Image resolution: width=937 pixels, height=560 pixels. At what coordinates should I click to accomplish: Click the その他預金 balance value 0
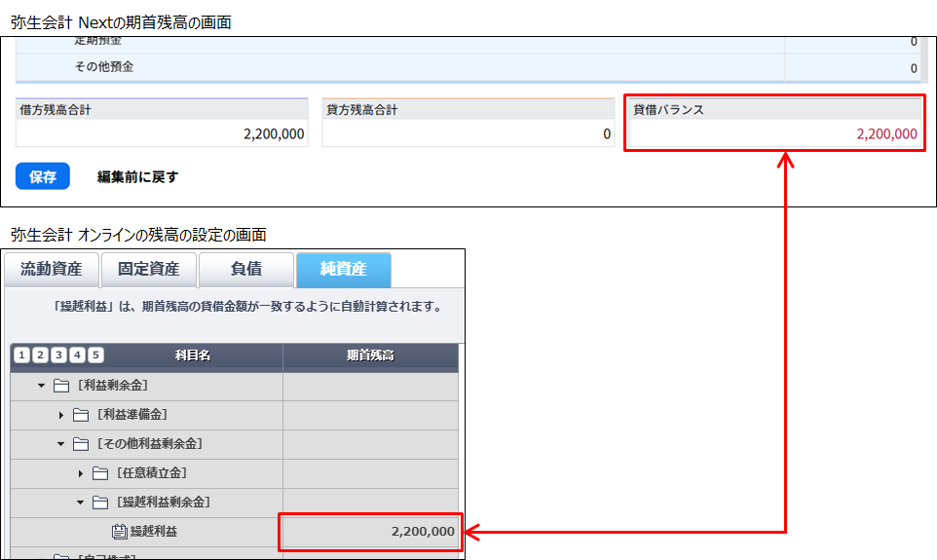914,68
